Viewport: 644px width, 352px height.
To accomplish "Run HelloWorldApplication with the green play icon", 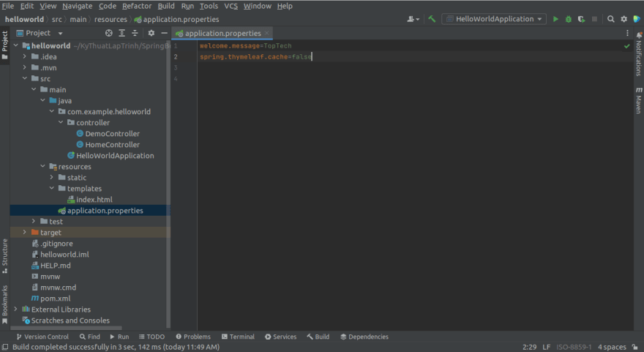I will [555, 19].
